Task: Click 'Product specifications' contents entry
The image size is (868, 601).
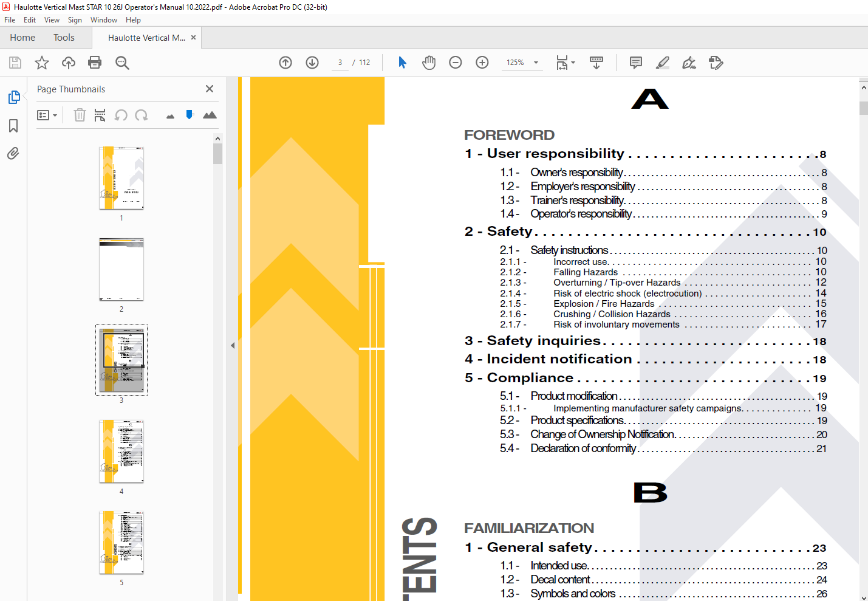Action: coord(663,421)
